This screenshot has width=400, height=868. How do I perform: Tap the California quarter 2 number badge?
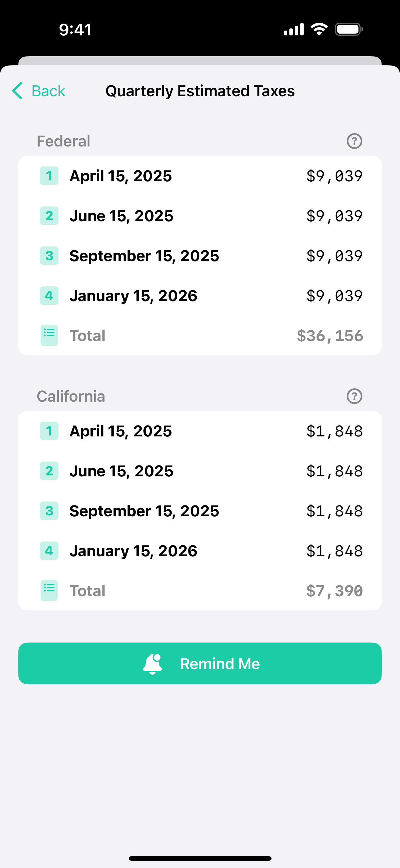(49, 471)
